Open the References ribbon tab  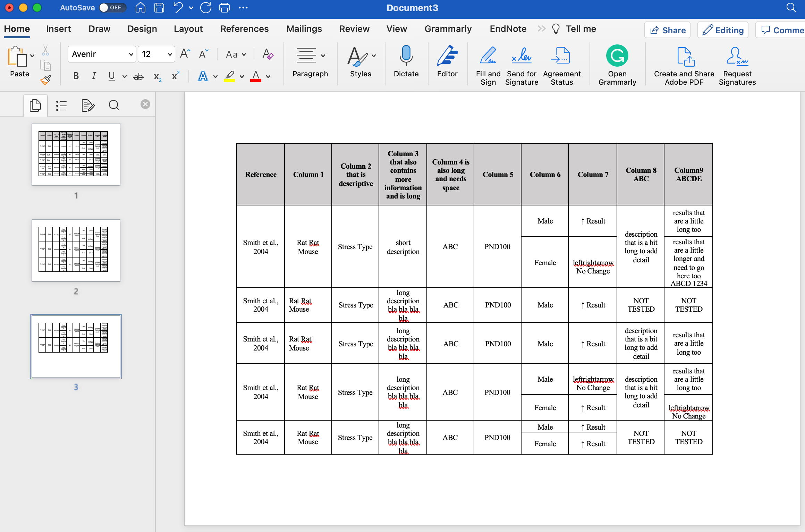pos(244,29)
